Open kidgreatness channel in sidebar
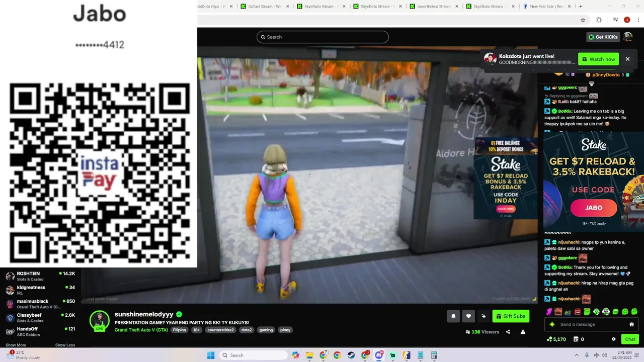This screenshot has height=362, width=644. point(40,290)
